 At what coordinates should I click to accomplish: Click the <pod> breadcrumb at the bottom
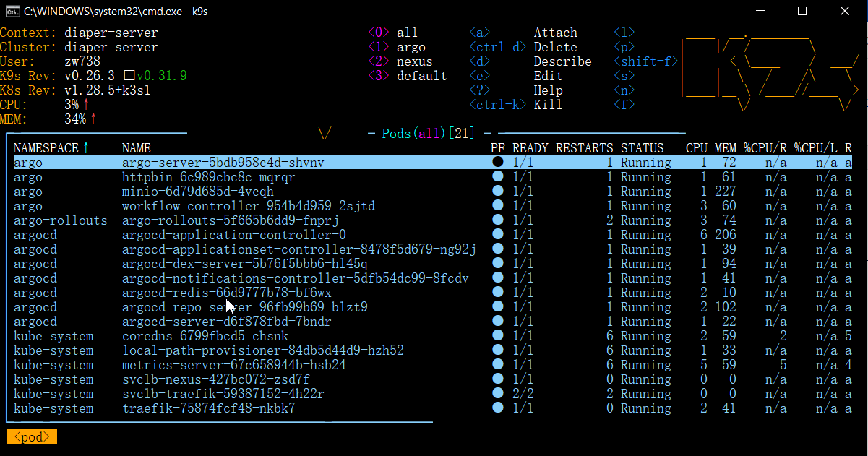click(x=32, y=437)
